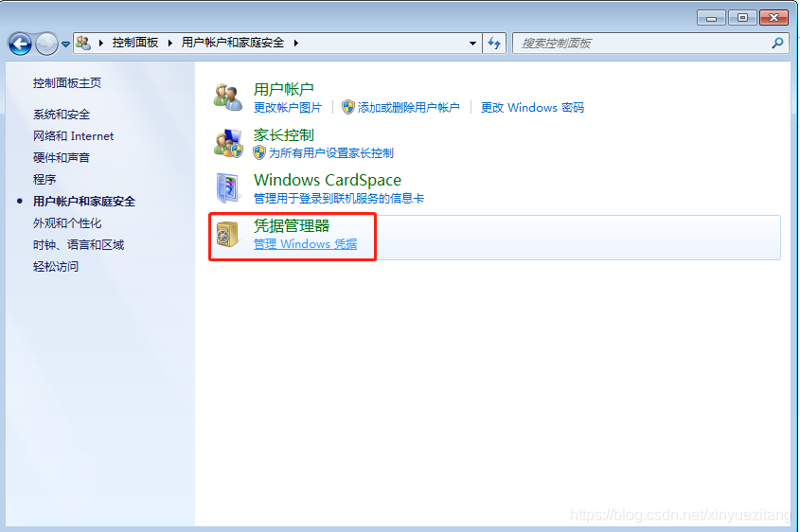The width and height of the screenshot is (800, 532).
Task: Close the Control Panel window
Action: pos(774,18)
